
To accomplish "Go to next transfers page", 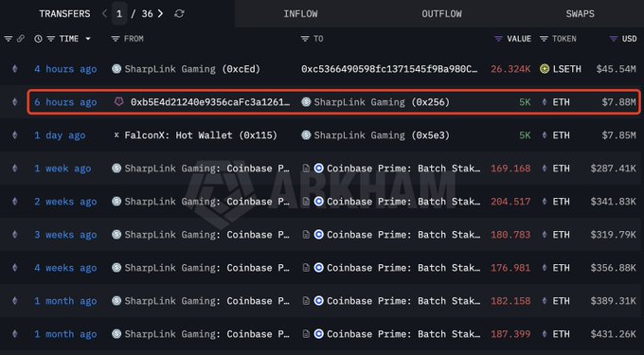I will point(160,13).
